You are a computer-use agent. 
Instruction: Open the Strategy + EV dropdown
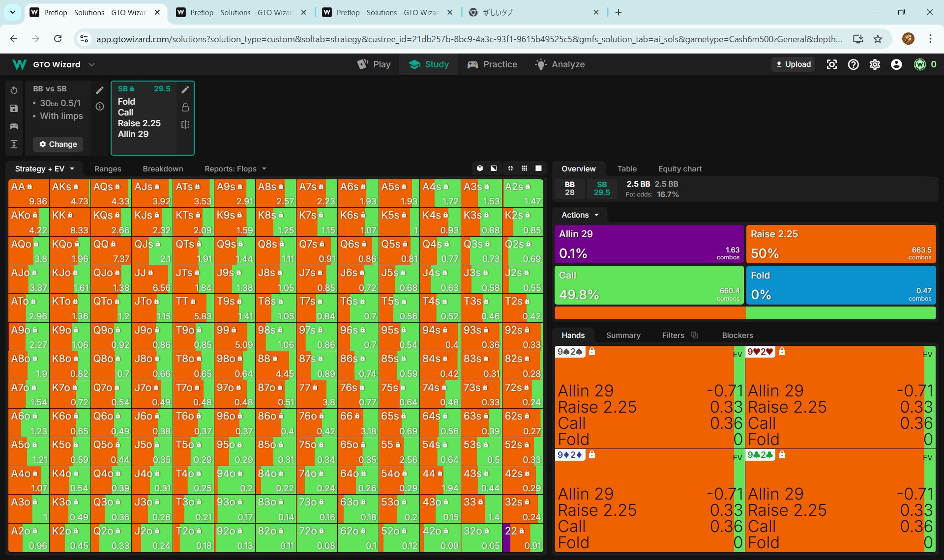pyautogui.click(x=44, y=168)
